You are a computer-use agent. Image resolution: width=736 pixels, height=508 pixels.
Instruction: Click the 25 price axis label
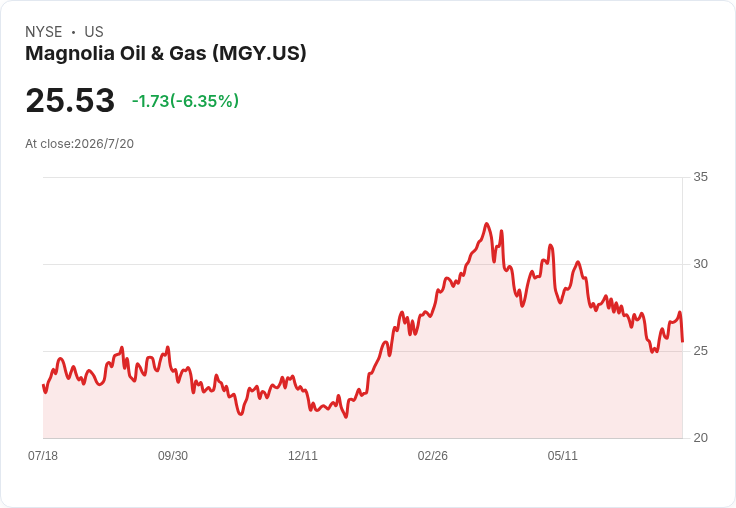pyautogui.click(x=700, y=351)
